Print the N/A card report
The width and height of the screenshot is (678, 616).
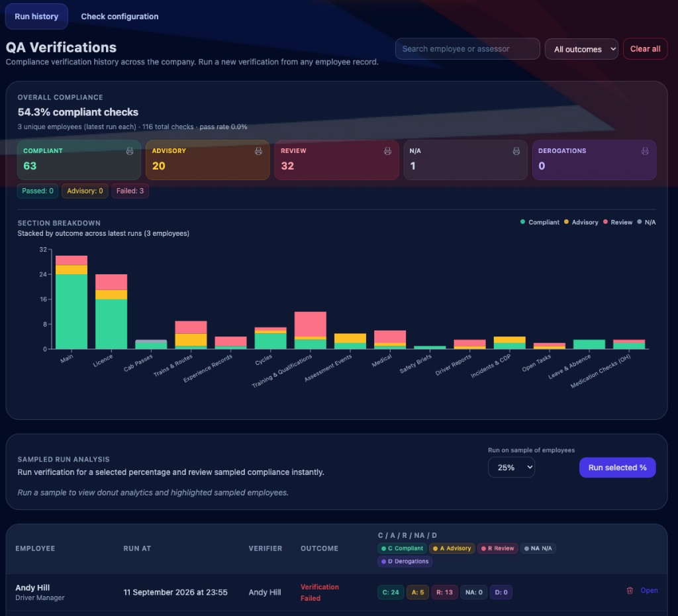click(x=516, y=151)
